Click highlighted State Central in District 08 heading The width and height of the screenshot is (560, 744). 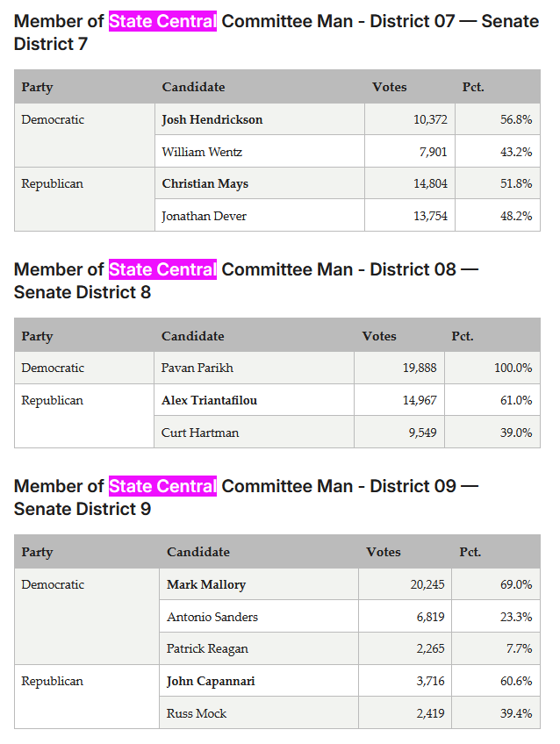tap(162, 269)
